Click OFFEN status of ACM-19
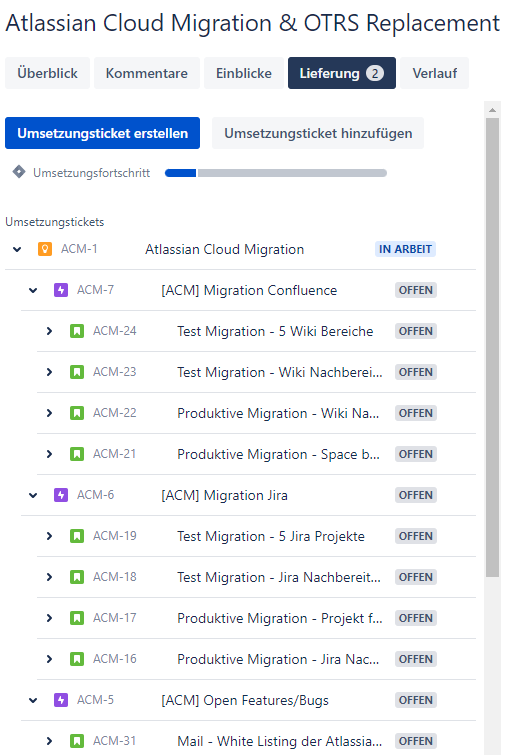 (416, 536)
